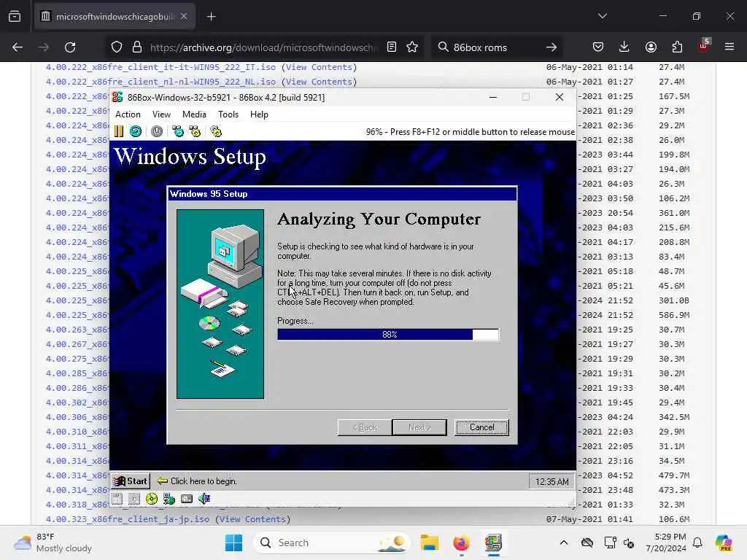Click the 88% setup progress bar
The width and height of the screenshot is (747, 560).
[x=388, y=334]
